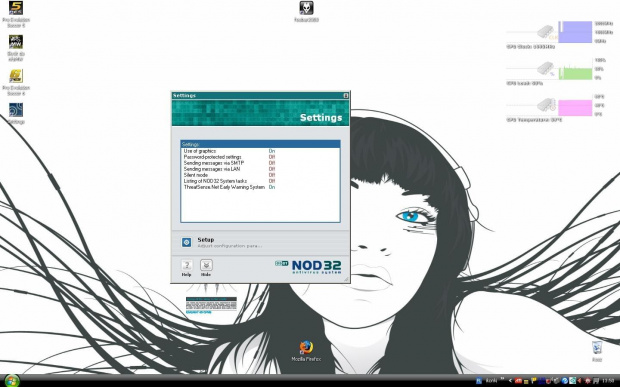
Task: Click the On value for ThreatSense.Net
Action: (272, 187)
